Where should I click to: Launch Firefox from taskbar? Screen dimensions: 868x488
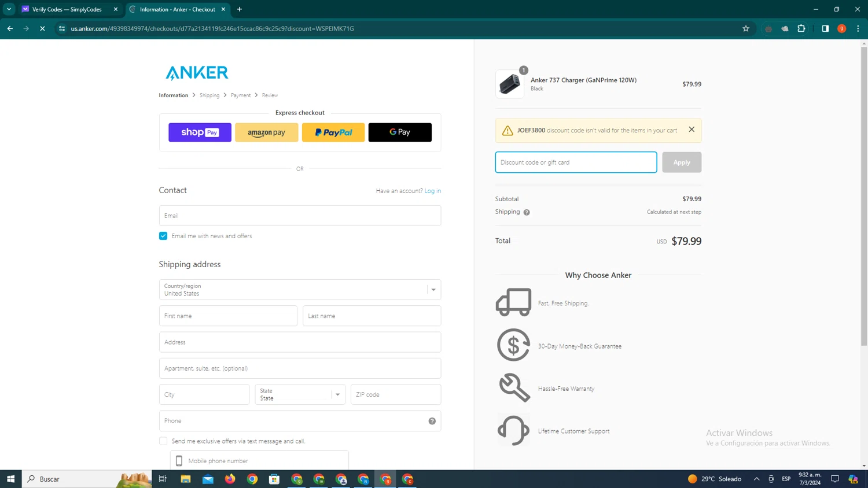pyautogui.click(x=230, y=479)
